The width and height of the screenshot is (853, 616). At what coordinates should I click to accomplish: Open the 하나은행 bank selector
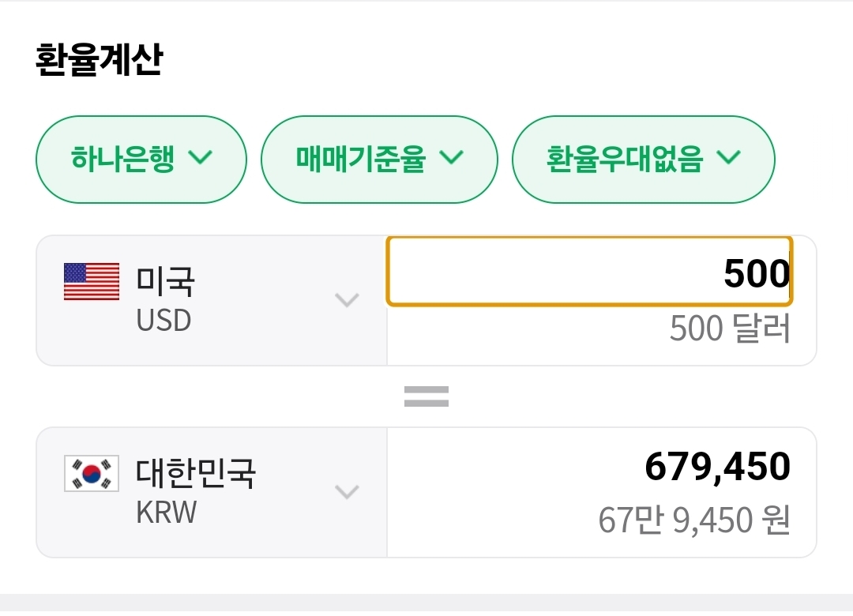141,160
